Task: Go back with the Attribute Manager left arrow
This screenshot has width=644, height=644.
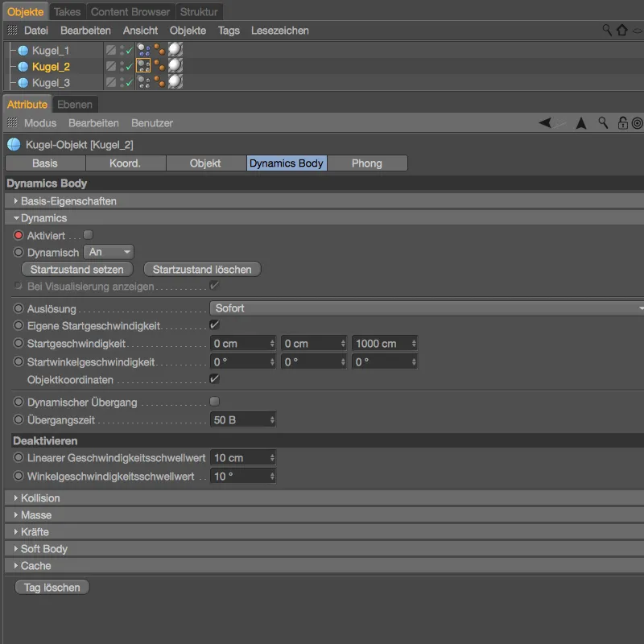Action: [547, 123]
